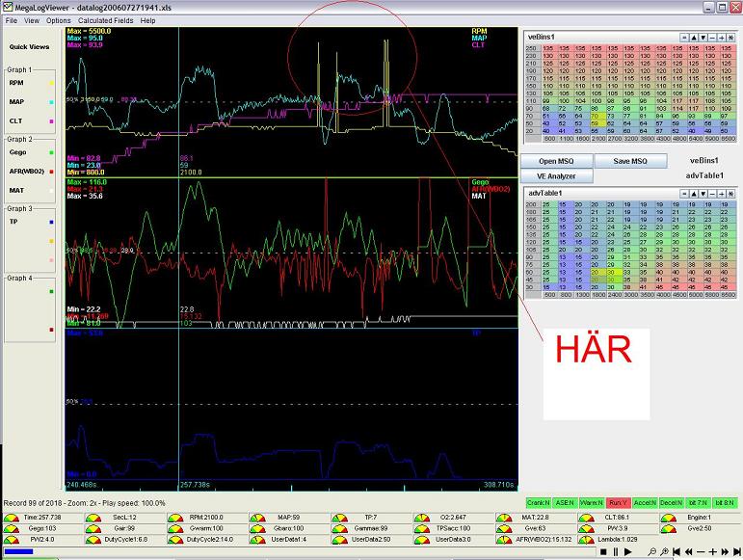Click advTable1 table up-arrow increment button

pos(694,194)
